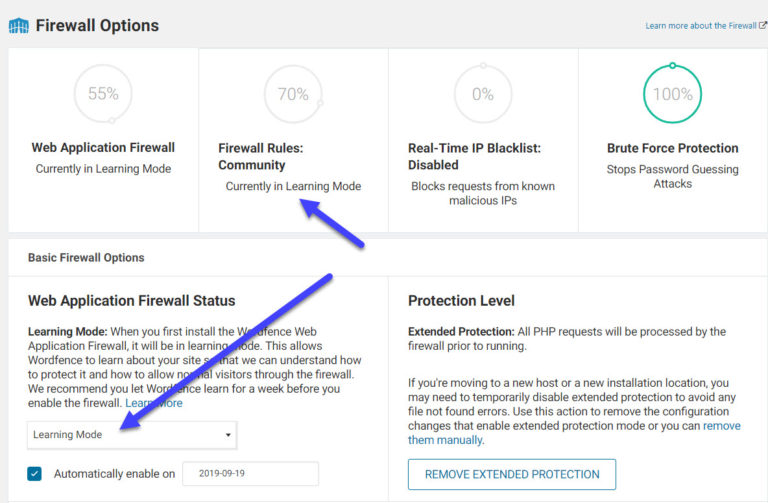This screenshot has height=503, width=768.
Task: Click the 0% Real-Time IP Blacklist circle
Action: tap(483, 94)
